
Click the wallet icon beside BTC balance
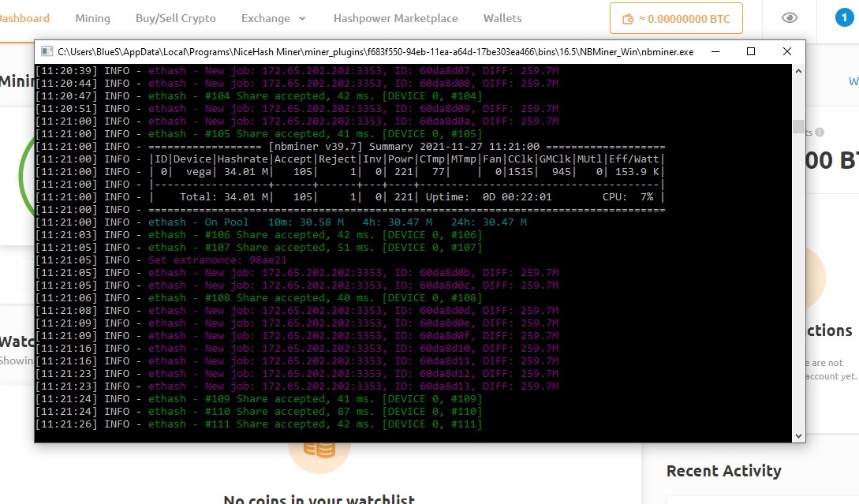(629, 19)
